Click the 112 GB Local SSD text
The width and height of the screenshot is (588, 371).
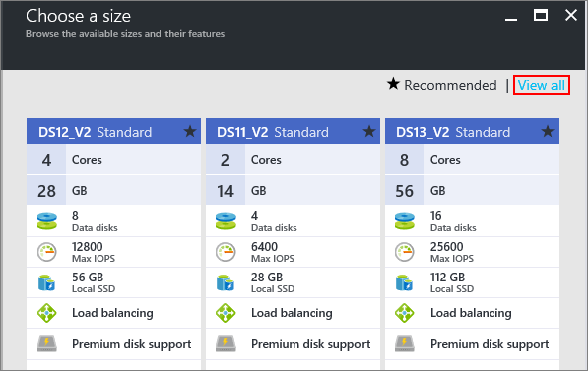452,282
